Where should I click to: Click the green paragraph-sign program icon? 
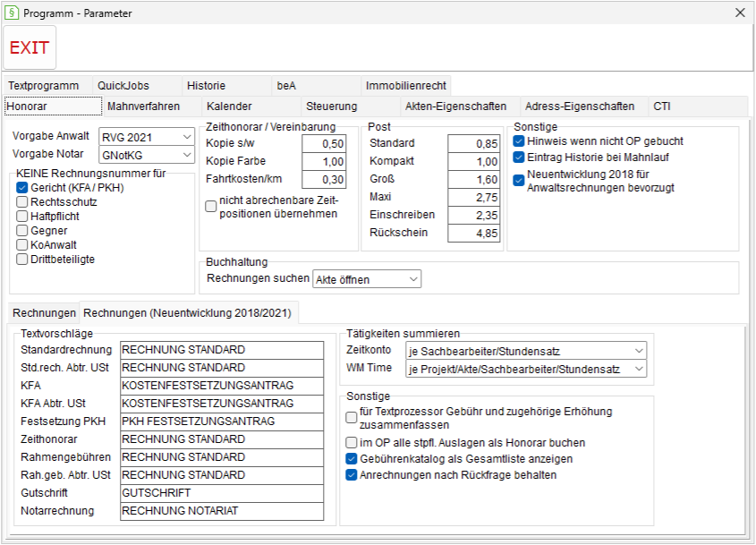coord(11,13)
